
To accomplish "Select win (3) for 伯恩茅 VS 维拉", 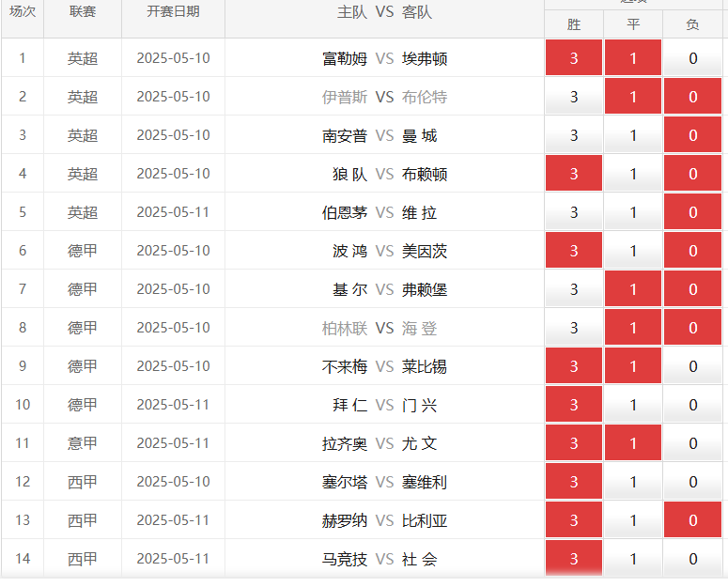I will pyautogui.click(x=574, y=211).
